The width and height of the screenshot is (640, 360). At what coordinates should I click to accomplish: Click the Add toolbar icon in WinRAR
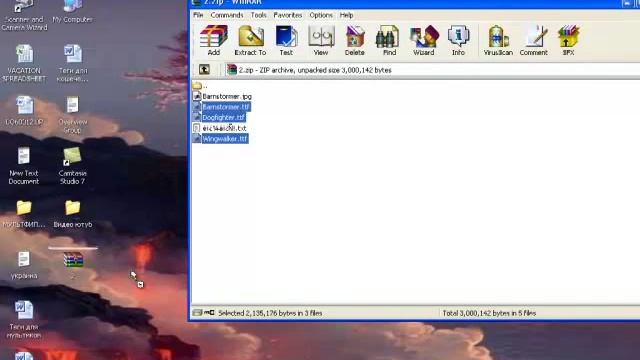pos(213,40)
